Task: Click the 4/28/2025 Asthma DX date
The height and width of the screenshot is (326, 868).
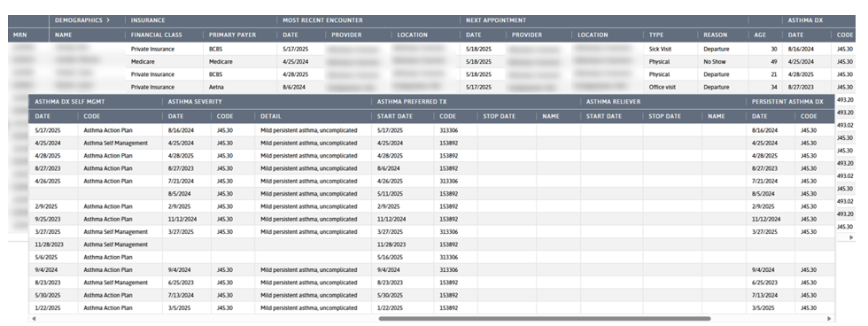Action: point(801,74)
